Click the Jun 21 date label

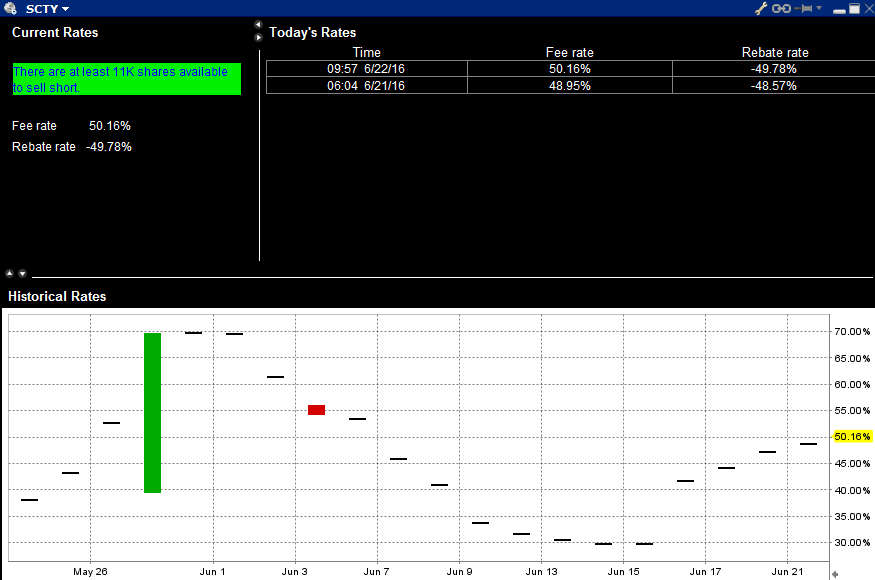[787, 572]
